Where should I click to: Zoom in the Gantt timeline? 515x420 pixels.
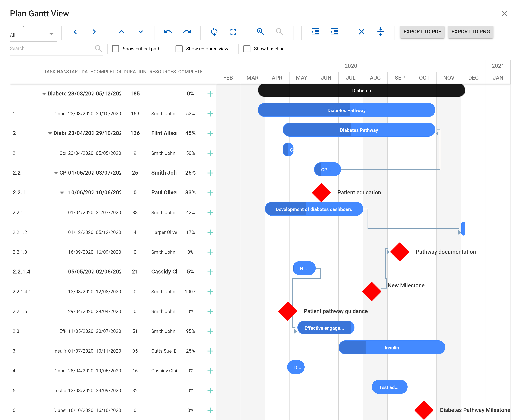pyautogui.click(x=260, y=32)
